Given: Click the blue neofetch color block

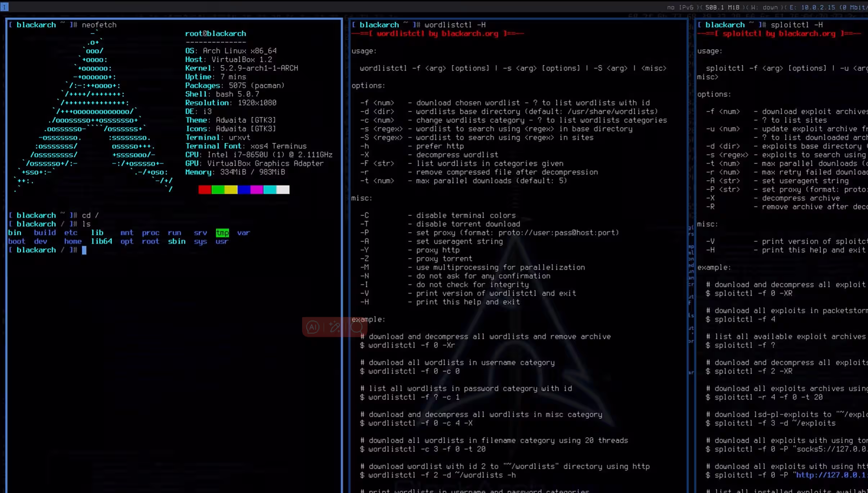Looking at the screenshot, I should click(x=244, y=190).
